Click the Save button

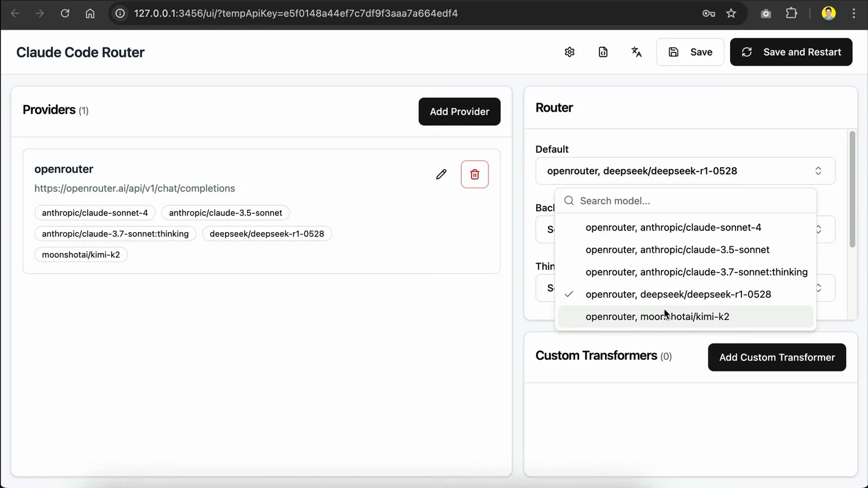pos(690,52)
